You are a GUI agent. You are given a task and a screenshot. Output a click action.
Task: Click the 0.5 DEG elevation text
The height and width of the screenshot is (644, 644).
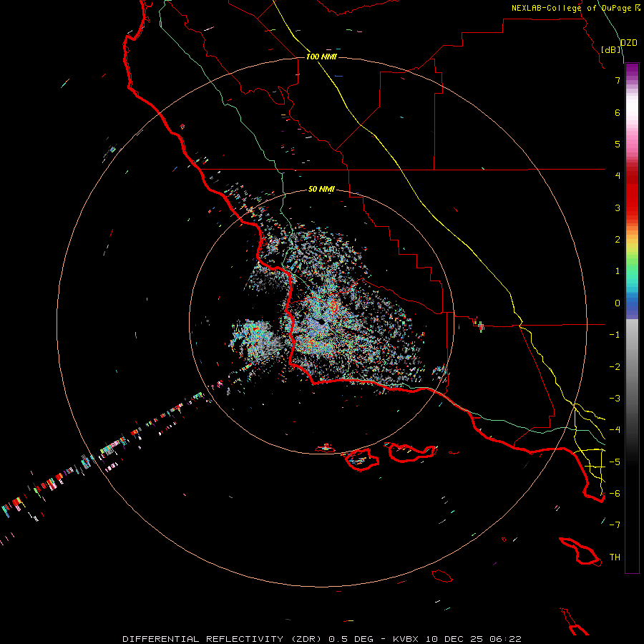coord(351,639)
